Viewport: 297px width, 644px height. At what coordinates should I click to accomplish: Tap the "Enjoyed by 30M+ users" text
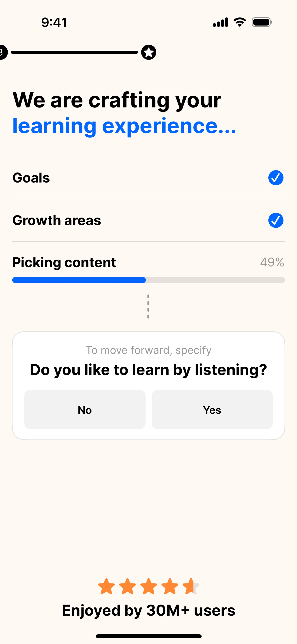click(x=148, y=610)
